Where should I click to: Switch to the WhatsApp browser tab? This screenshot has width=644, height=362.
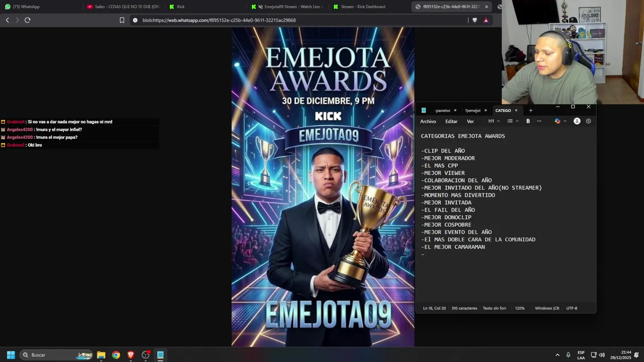pyautogui.click(x=41, y=7)
